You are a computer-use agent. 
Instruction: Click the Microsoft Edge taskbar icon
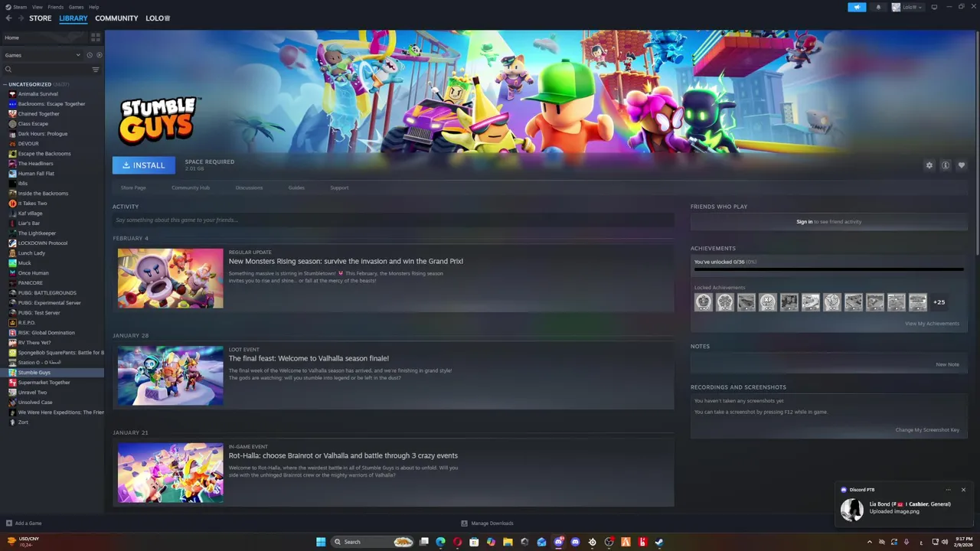[440, 542]
